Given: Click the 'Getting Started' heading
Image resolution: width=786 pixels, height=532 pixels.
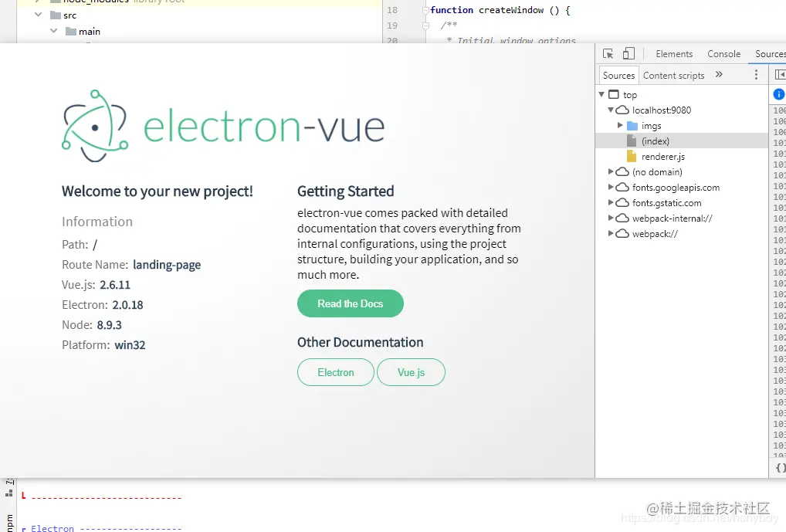Looking at the screenshot, I should pyautogui.click(x=345, y=191).
